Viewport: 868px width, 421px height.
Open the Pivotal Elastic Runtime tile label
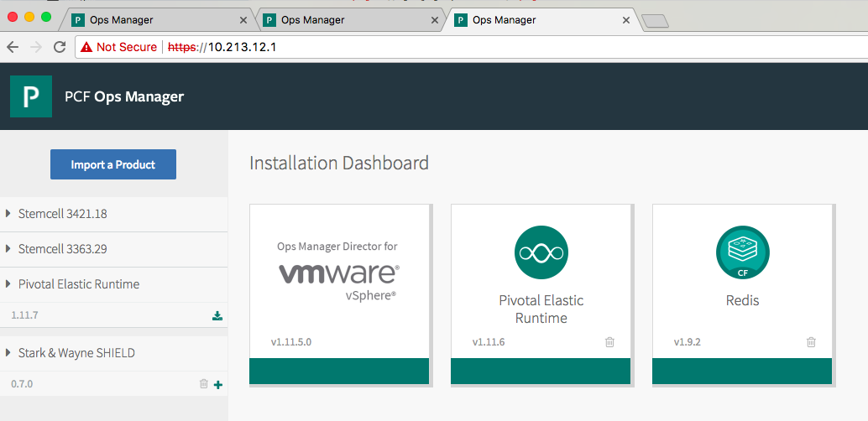[x=541, y=309]
